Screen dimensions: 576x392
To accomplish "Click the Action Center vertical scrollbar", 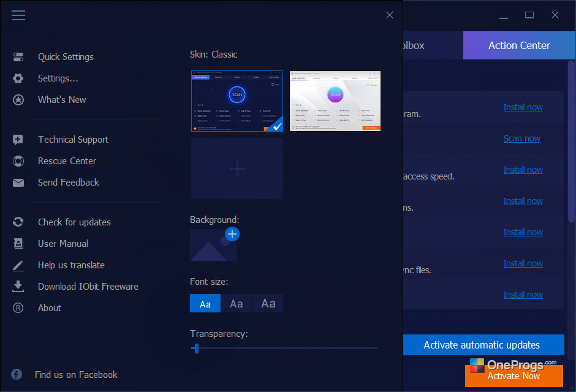I will pos(571,141).
